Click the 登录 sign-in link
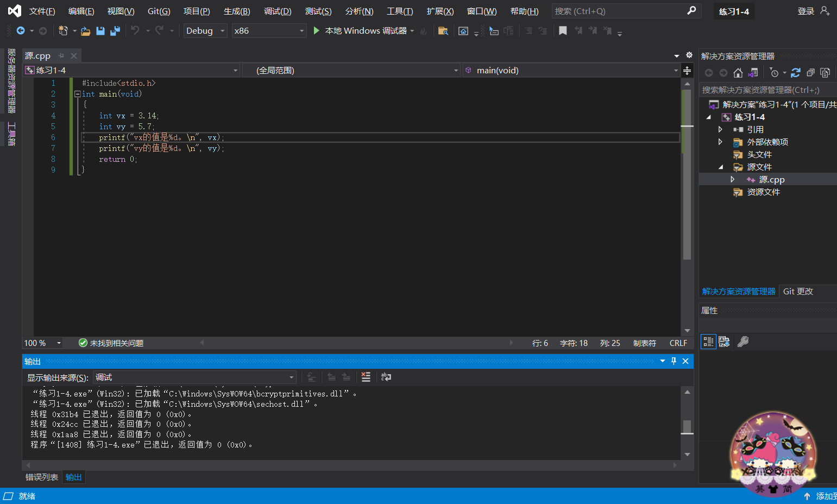The image size is (837, 504). (x=806, y=11)
